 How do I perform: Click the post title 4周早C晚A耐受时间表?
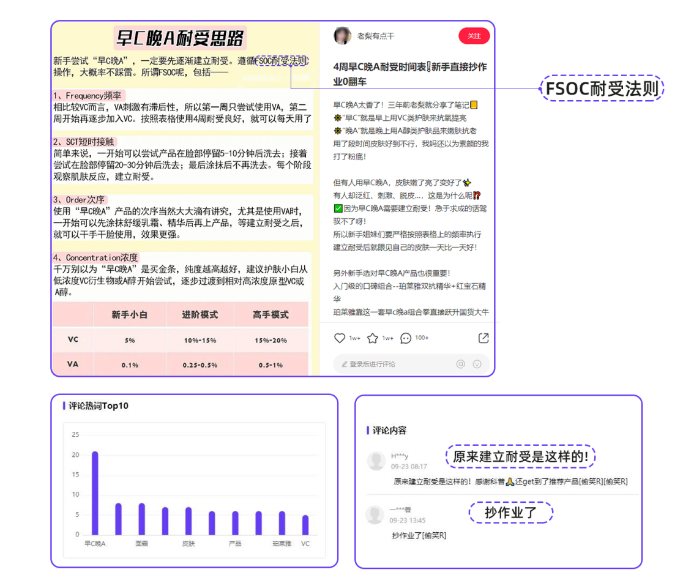[410, 73]
